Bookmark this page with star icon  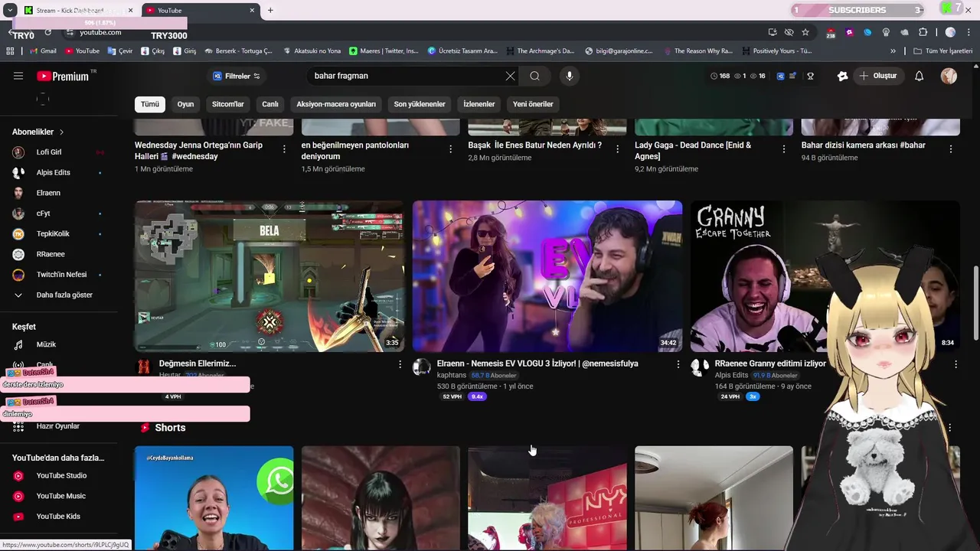805,32
